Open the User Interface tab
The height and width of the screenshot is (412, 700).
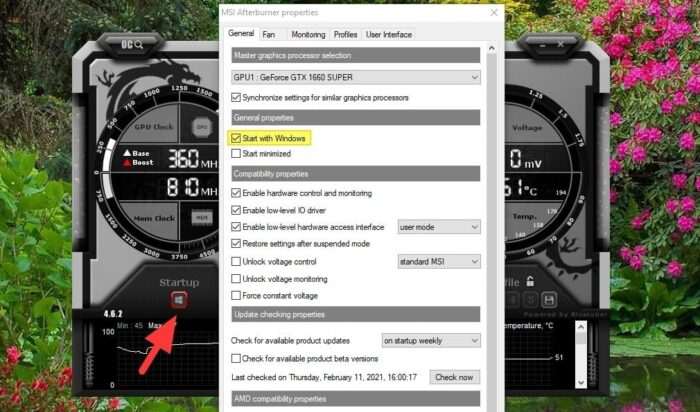click(x=389, y=34)
